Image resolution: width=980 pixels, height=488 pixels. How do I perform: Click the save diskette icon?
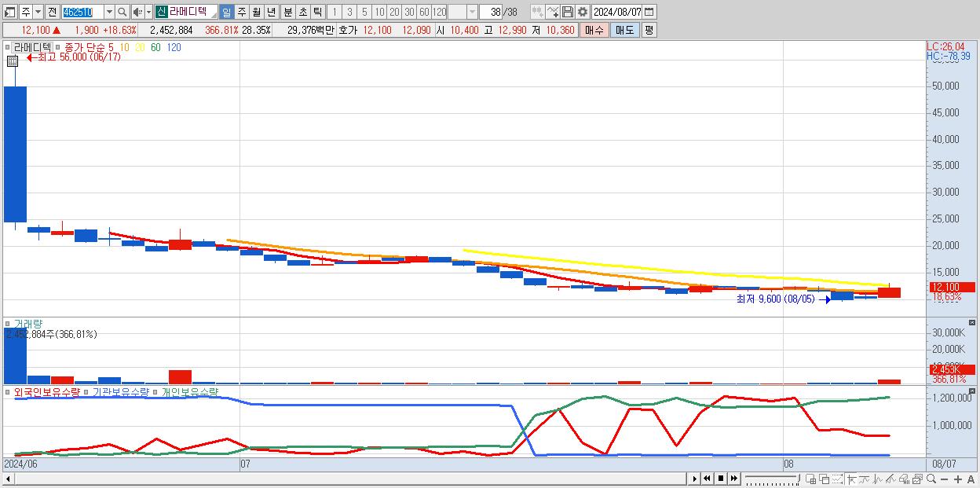(x=567, y=12)
